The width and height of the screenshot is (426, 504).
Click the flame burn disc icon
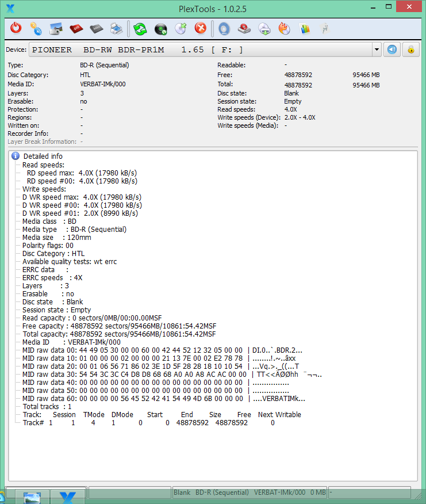click(285, 28)
